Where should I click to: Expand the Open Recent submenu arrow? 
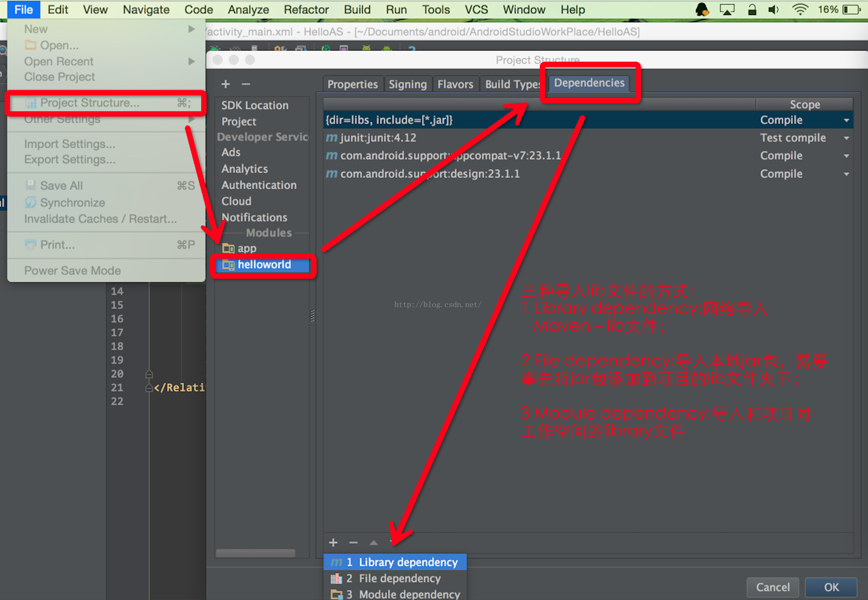click(191, 61)
